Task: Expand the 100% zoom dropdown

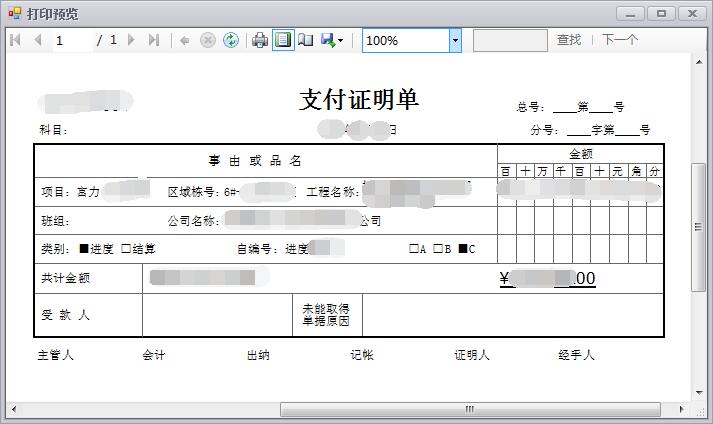Action: click(x=455, y=40)
